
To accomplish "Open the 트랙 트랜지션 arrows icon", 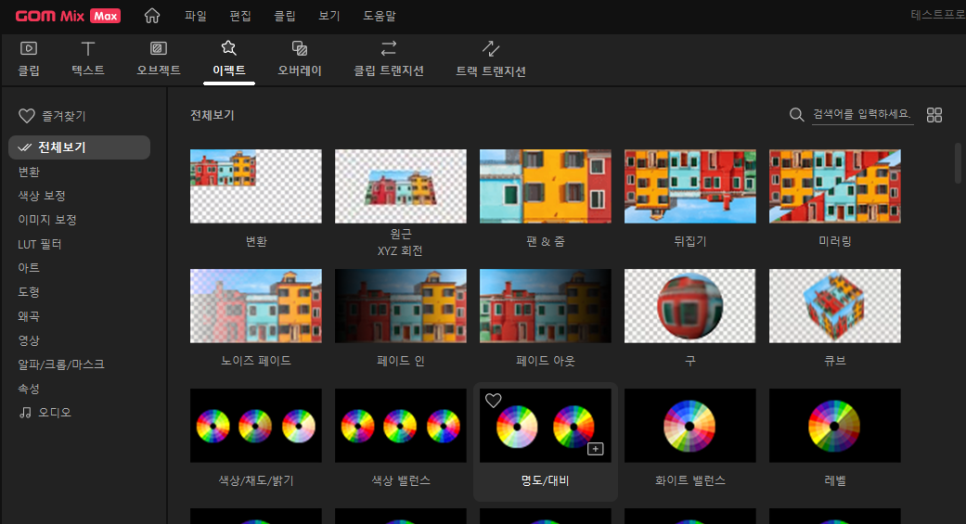I will tap(490, 48).
